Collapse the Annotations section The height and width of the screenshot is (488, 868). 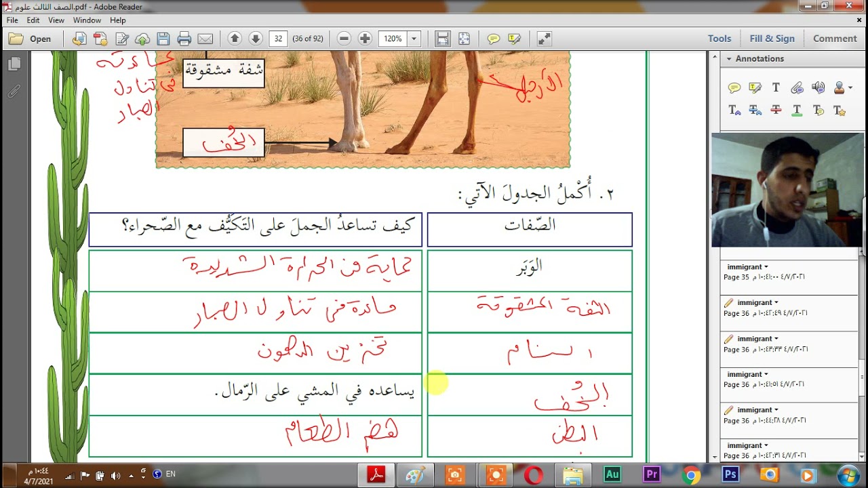(x=729, y=59)
